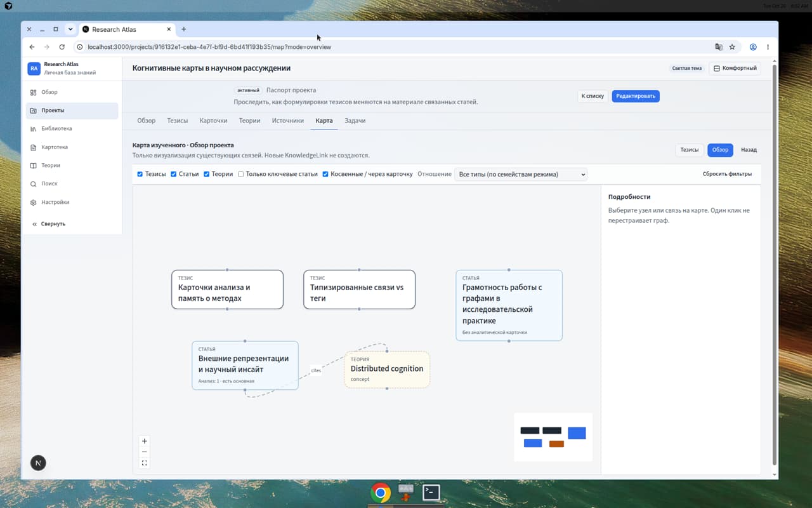Open a new browser tab
The image size is (812, 508).
pos(184,29)
